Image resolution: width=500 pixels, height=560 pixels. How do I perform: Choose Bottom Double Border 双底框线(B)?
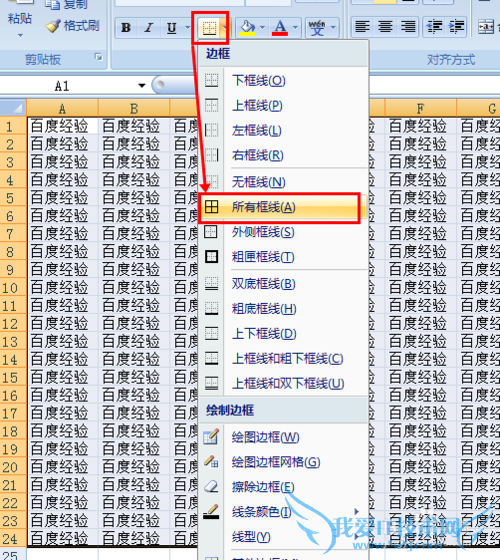pos(283,284)
